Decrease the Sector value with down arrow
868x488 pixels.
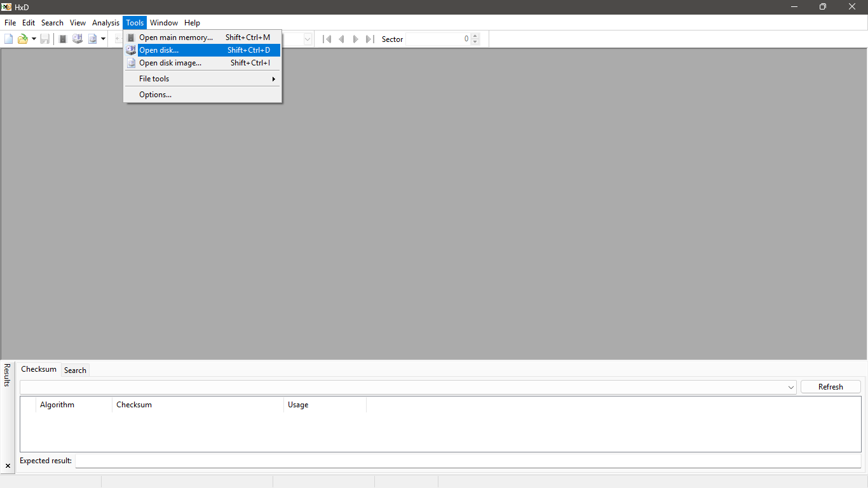[475, 43]
